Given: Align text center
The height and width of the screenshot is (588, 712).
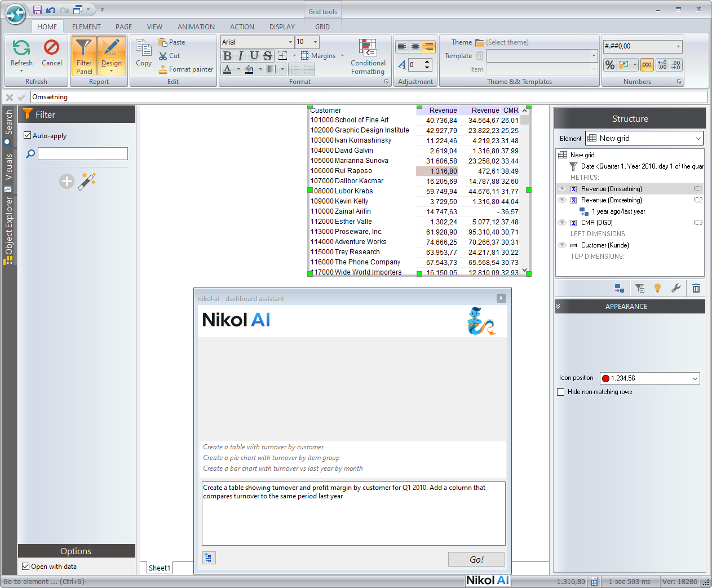Looking at the screenshot, I should click(415, 46).
